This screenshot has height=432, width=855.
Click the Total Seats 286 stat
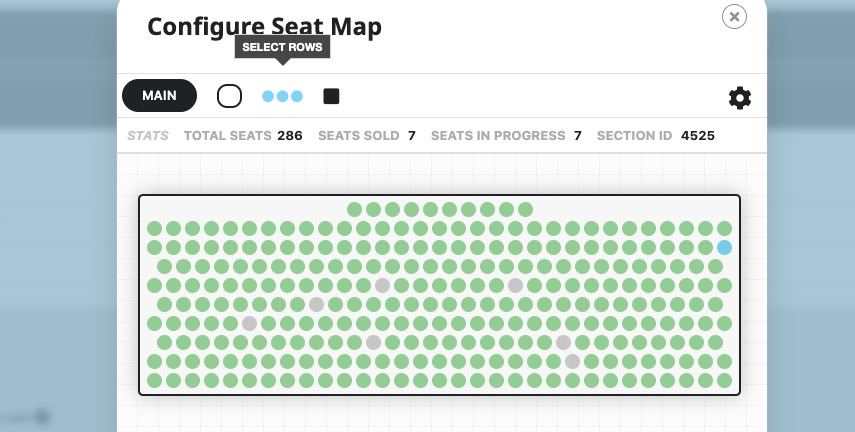pos(243,136)
